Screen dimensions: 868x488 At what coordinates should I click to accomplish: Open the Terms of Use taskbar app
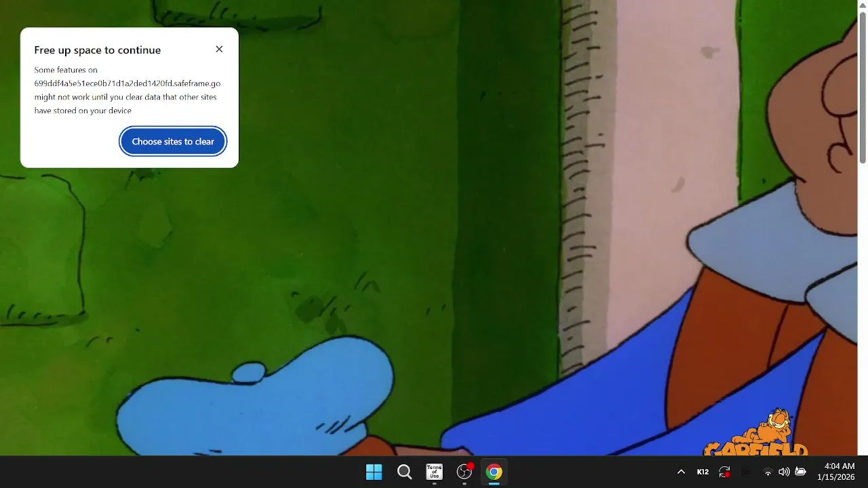pyautogui.click(x=434, y=472)
